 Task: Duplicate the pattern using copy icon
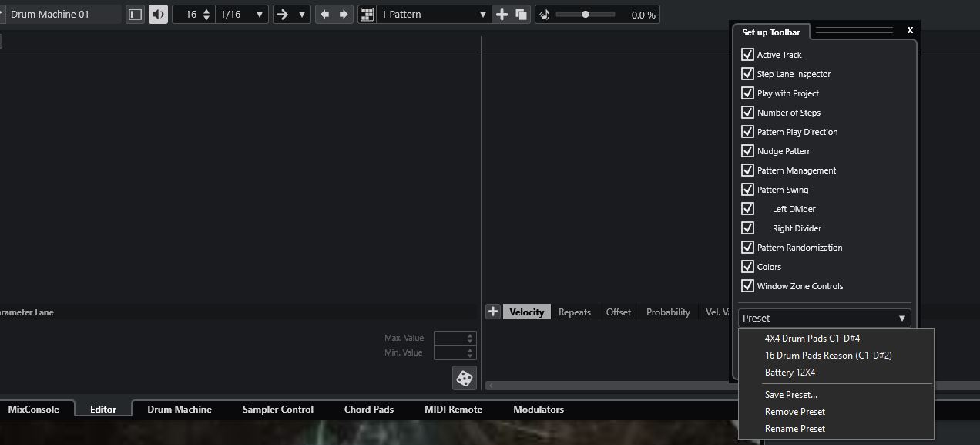(521, 15)
